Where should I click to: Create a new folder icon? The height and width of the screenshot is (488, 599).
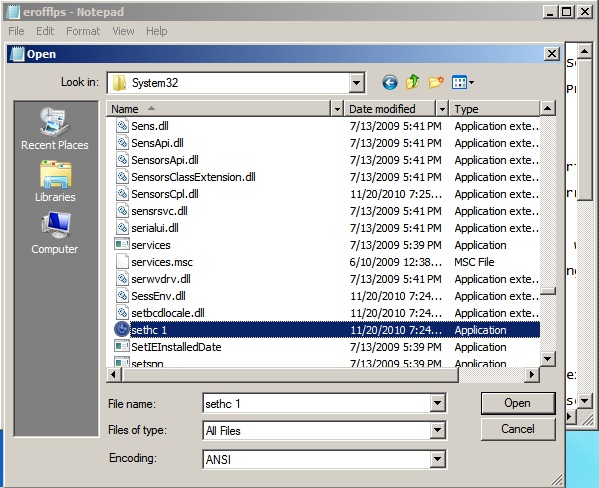click(x=436, y=82)
